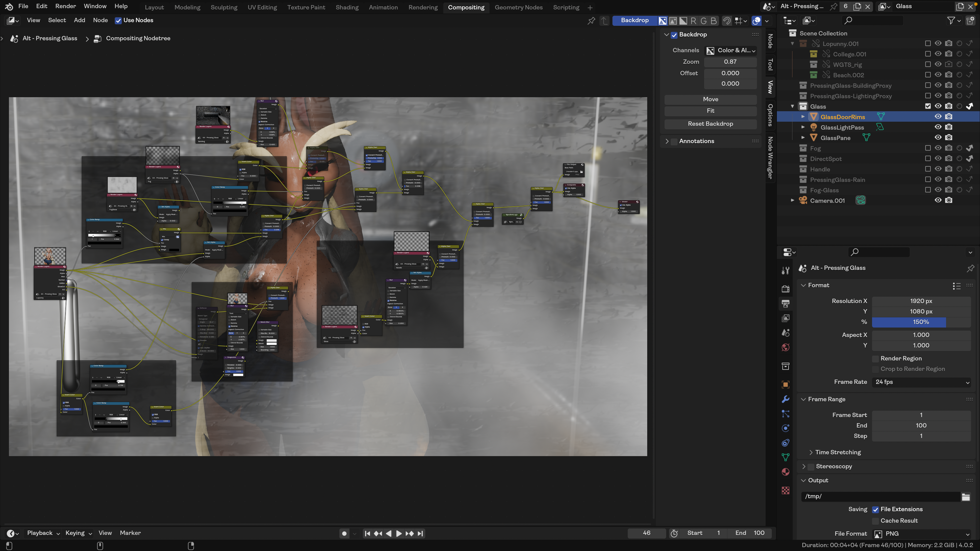Disable the Backdrop checkbox in sidebar
The image size is (980, 551).
click(674, 35)
